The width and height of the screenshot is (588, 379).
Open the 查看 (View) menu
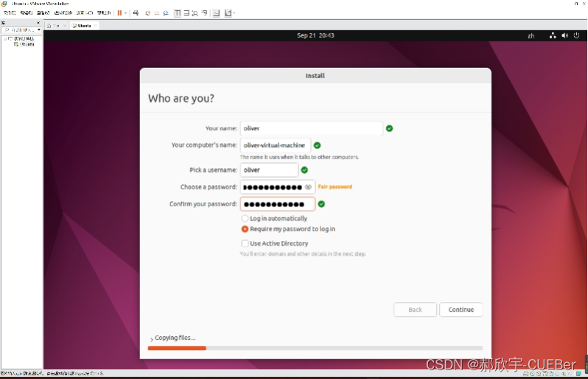point(43,13)
